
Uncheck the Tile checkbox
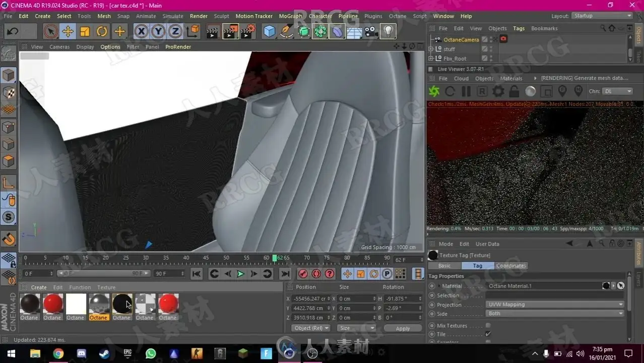pos(488,334)
